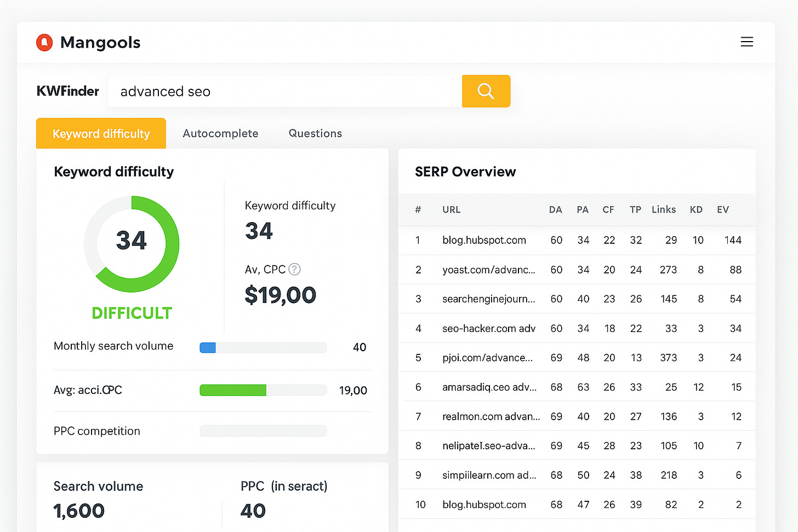Click Links value 273 in yoast.com row
Screen dimensions: 798x532
669,270
